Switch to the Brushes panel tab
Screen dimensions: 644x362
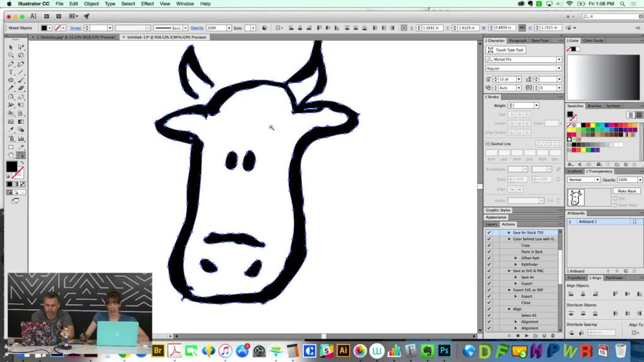tap(594, 106)
